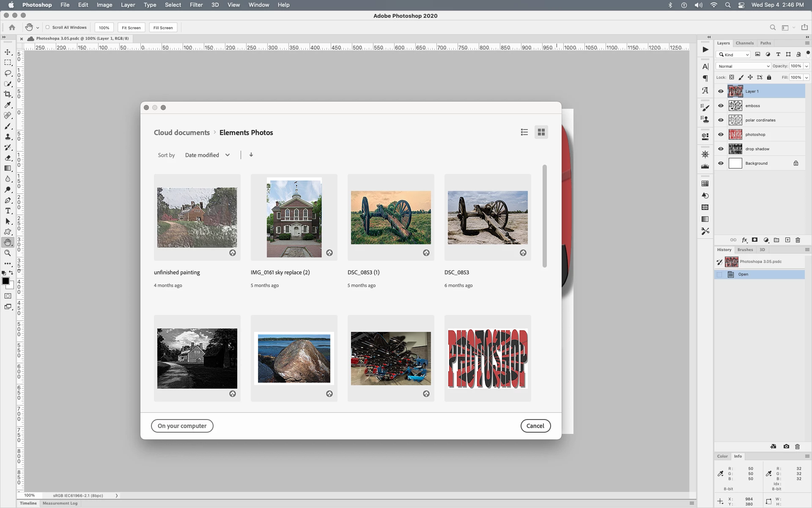Select the Lasso tool

tap(8, 73)
